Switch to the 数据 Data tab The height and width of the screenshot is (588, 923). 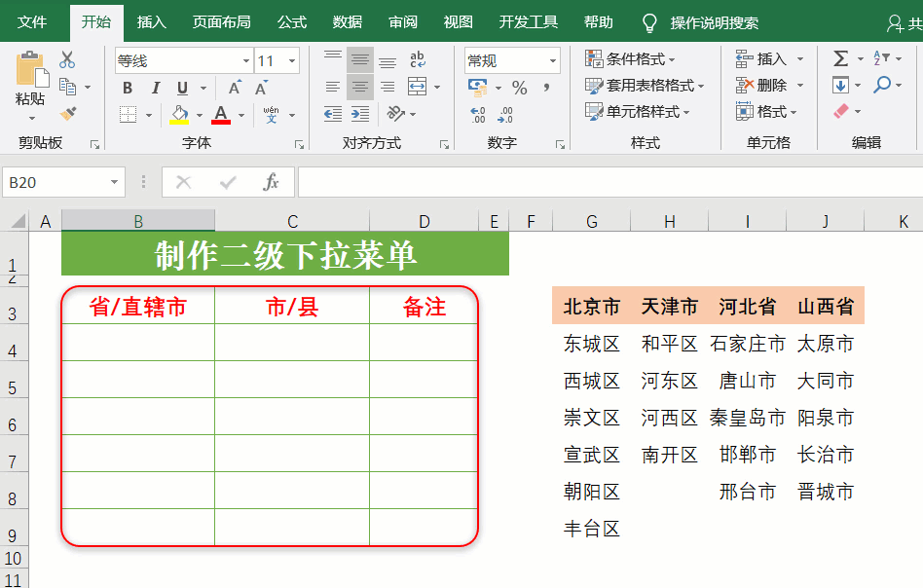coord(348,22)
